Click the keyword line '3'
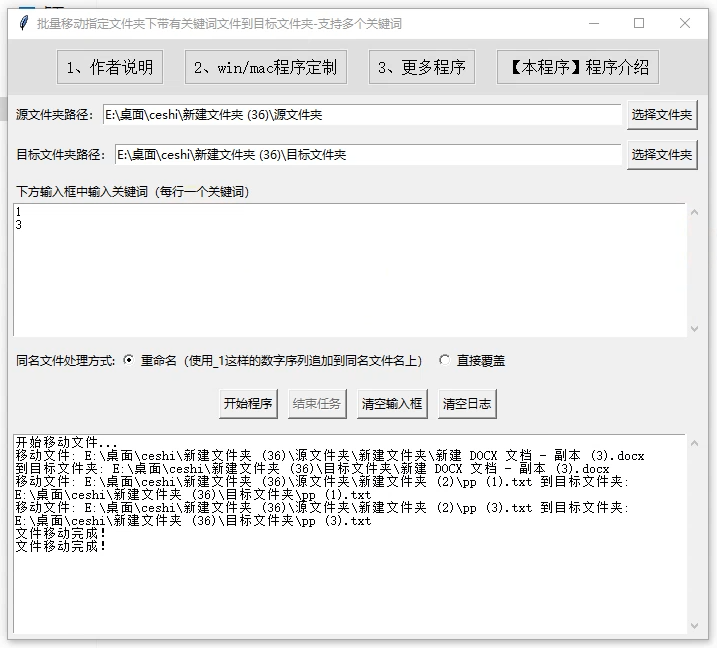 (18, 225)
